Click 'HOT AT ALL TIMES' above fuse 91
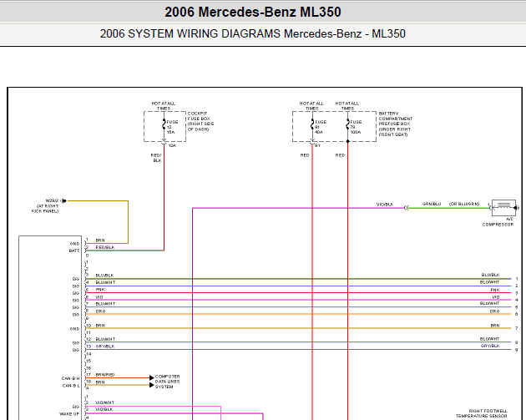Screen dimensions: 526x420 [311, 106]
